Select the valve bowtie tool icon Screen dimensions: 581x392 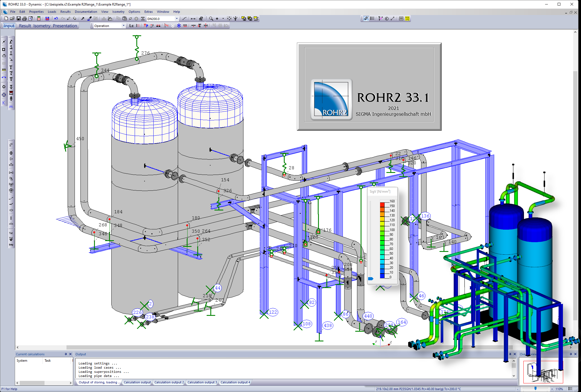point(11,173)
